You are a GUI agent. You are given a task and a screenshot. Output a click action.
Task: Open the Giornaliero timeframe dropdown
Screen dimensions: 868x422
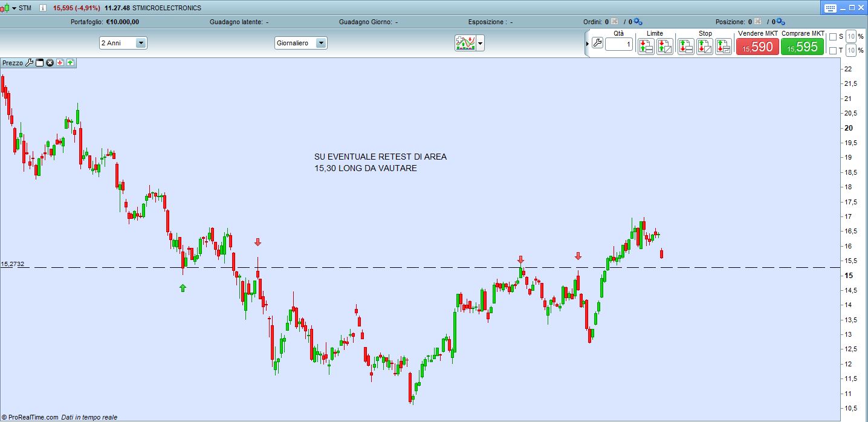(321, 43)
